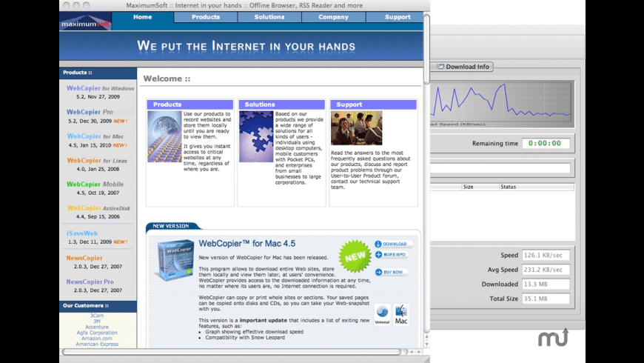Image resolution: width=644 pixels, height=363 pixels.
Task: Click the Speed value field
Action: [x=546, y=256]
